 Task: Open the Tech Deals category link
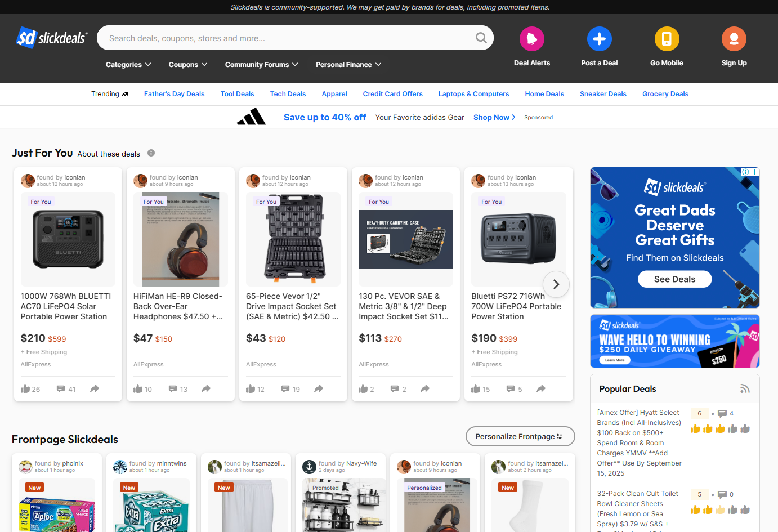[288, 94]
